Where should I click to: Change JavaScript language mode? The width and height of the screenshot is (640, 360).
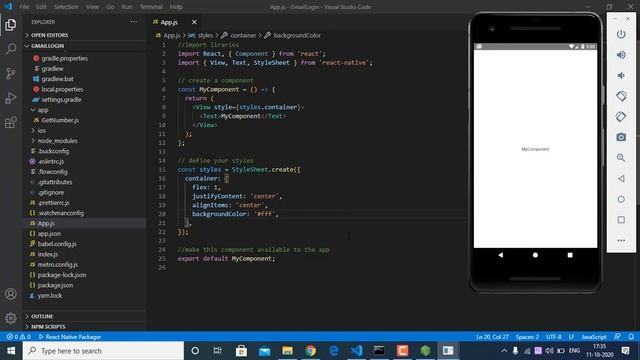(594, 337)
